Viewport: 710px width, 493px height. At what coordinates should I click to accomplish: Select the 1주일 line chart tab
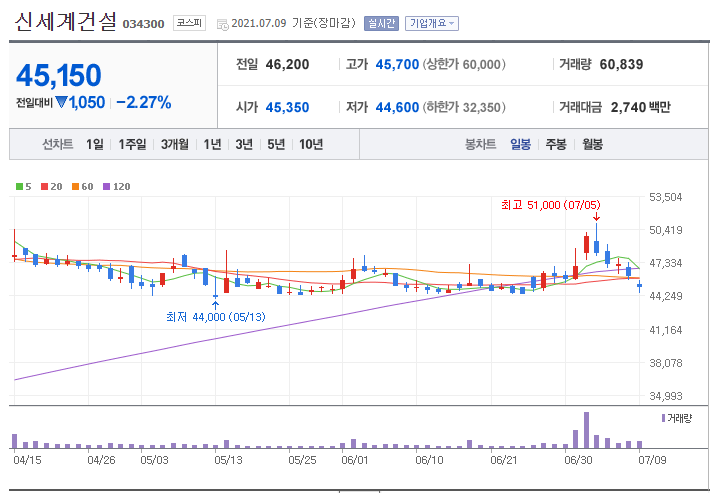[x=132, y=144]
